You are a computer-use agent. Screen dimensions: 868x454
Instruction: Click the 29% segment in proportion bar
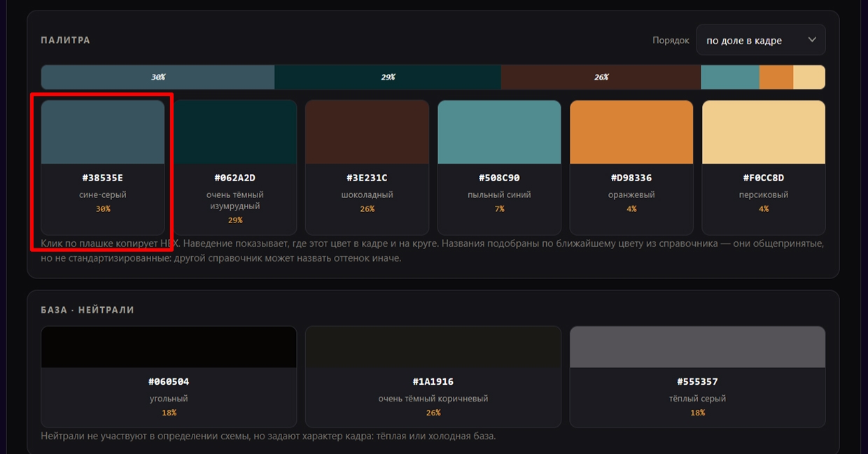point(388,77)
